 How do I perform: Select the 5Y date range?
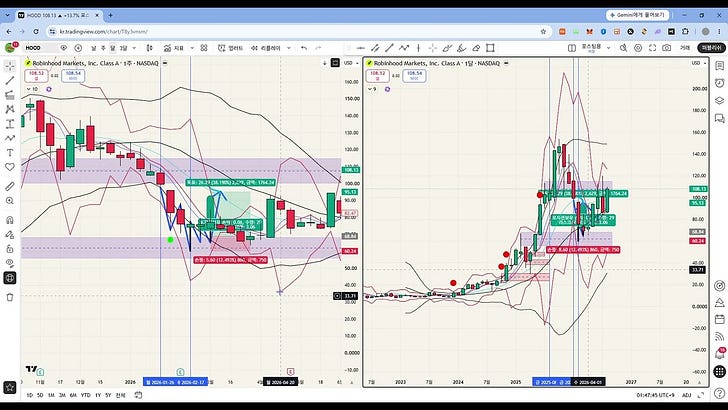(x=108, y=395)
